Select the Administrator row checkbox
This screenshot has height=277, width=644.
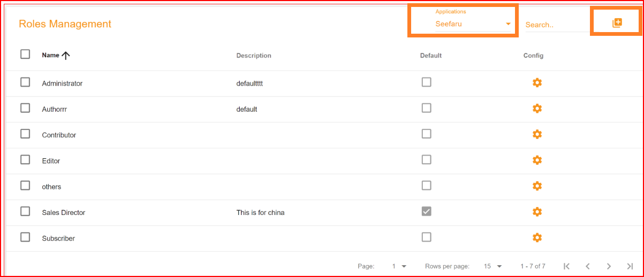tap(25, 82)
